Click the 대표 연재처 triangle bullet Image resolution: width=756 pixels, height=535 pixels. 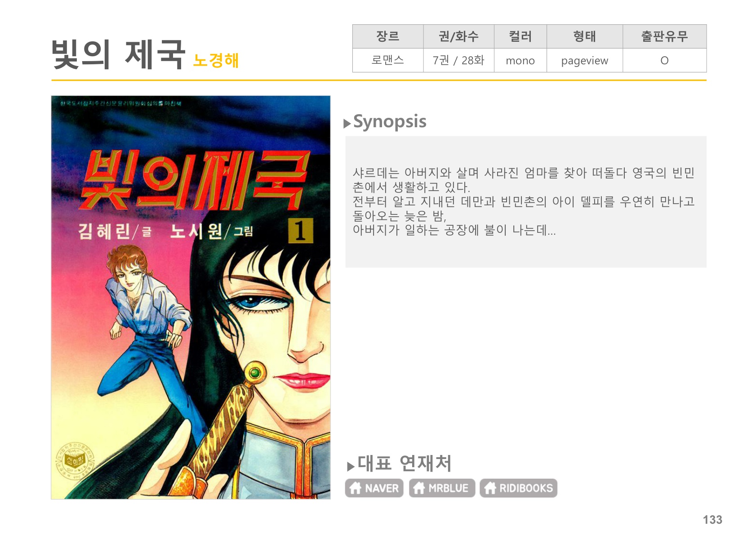click(x=351, y=467)
